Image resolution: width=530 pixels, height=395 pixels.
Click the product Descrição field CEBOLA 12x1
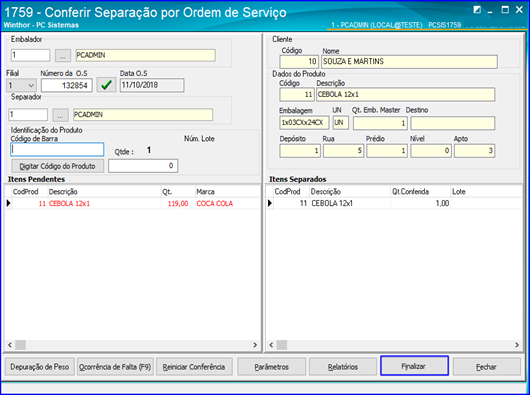[x=406, y=95]
